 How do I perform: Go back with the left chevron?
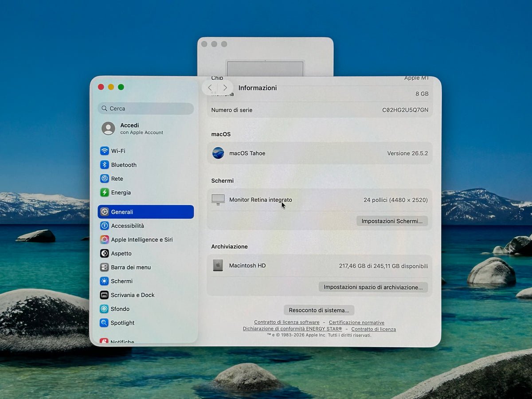[x=210, y=88]
